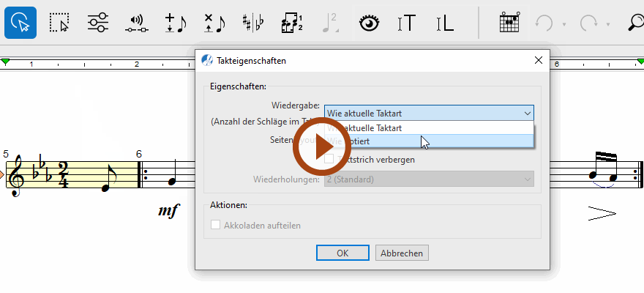644x293 pixels.
Task: Click the guitar chord diagram icon
Action: click(509, 22)
